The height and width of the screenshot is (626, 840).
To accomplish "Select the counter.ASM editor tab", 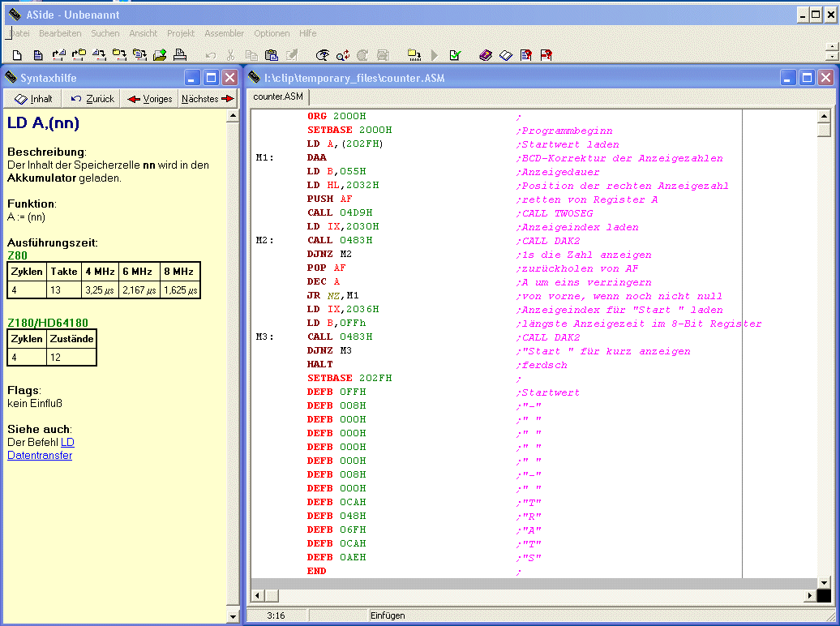I will coord(278,96).
